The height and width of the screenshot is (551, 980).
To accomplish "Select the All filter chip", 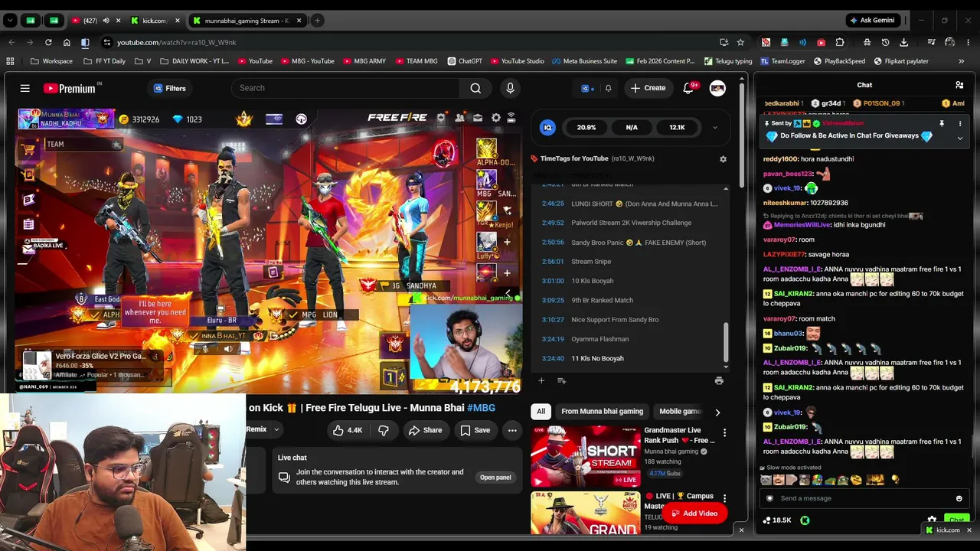I will click(541, 412).
